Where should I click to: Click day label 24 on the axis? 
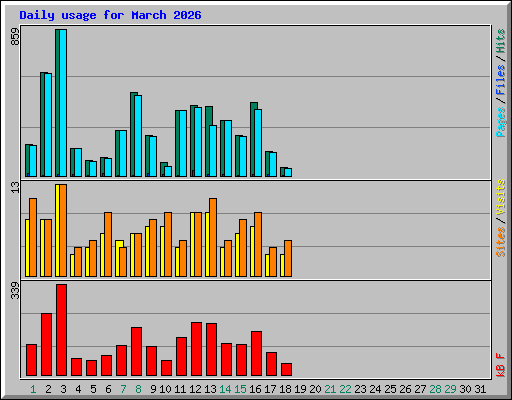(375, 389)
